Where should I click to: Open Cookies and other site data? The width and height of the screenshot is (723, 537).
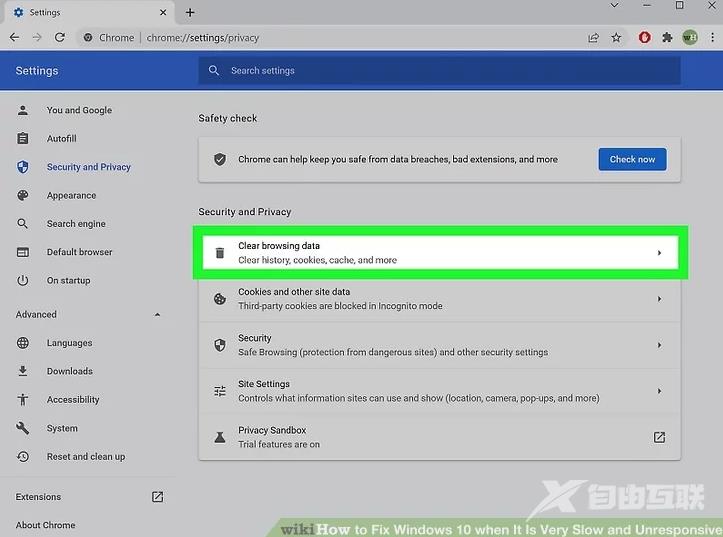[439, 299]
